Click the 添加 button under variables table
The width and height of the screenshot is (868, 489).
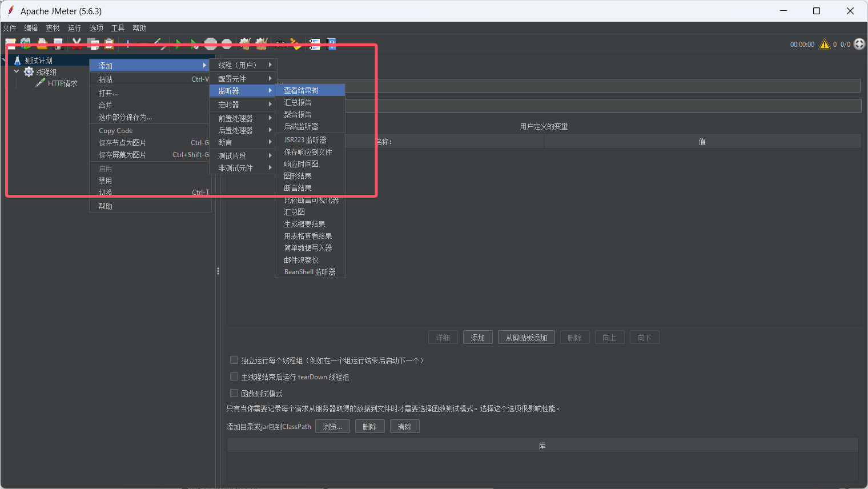[x=477, y=338]
